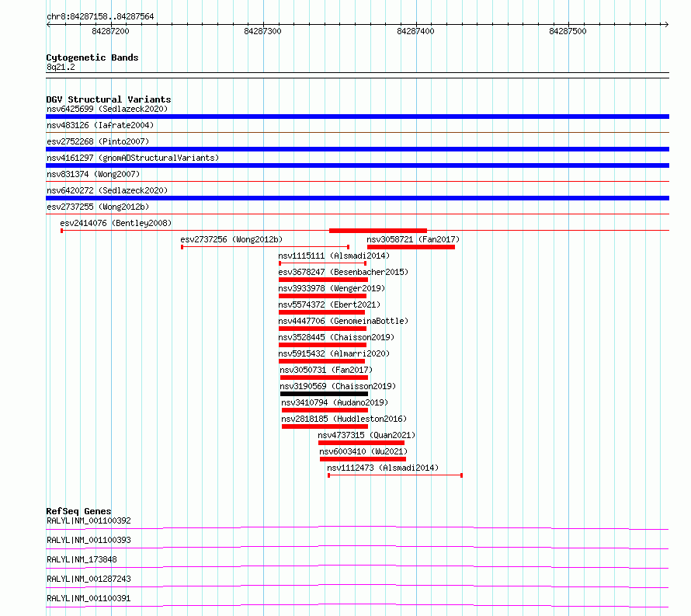This screenshot has width=691, height=616.
Task: Select nsv2818185 (Huddleston2016) label
Action: [x=344, y=419]
